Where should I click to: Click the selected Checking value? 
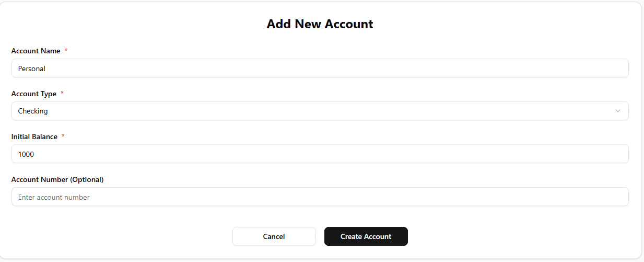coord(33,111)
